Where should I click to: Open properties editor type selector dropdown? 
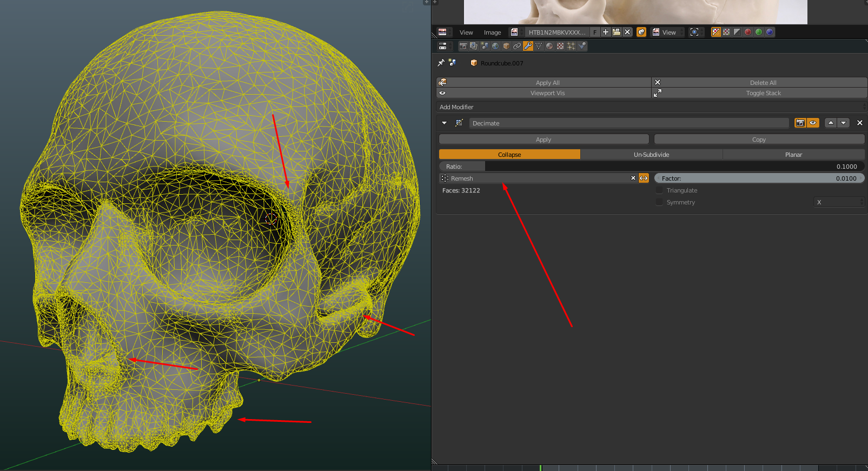[445, 46]
